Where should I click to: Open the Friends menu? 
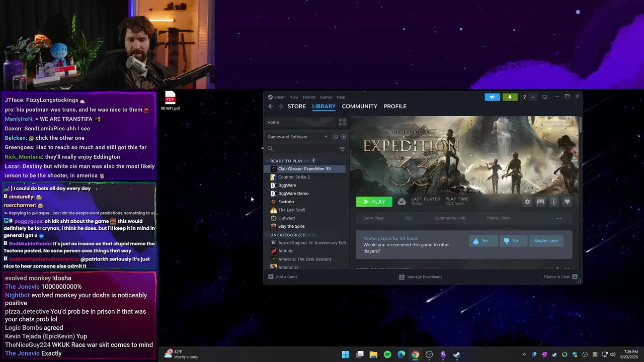click(x=309, y=97)
